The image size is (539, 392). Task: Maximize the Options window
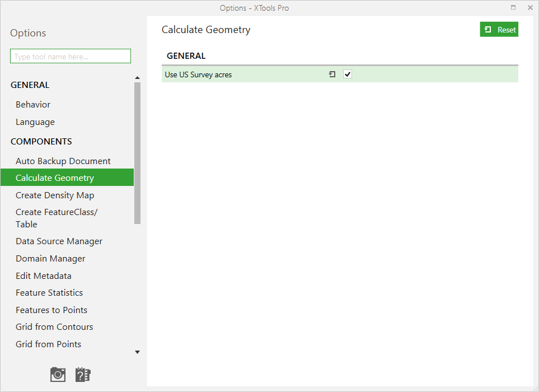pos(513,8)
